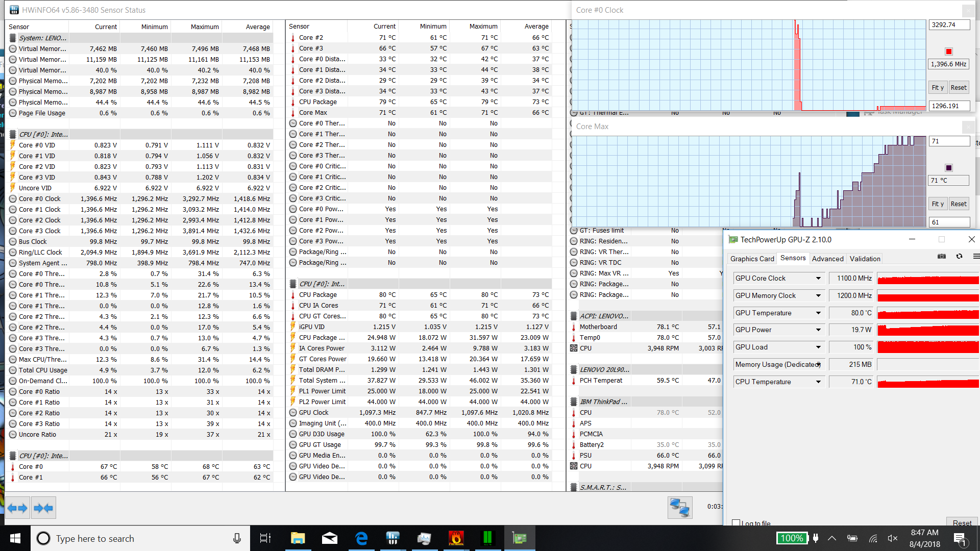Show hidden tray icons chevron
Screen dimensions: 980x551
click(x=832, y=538)
